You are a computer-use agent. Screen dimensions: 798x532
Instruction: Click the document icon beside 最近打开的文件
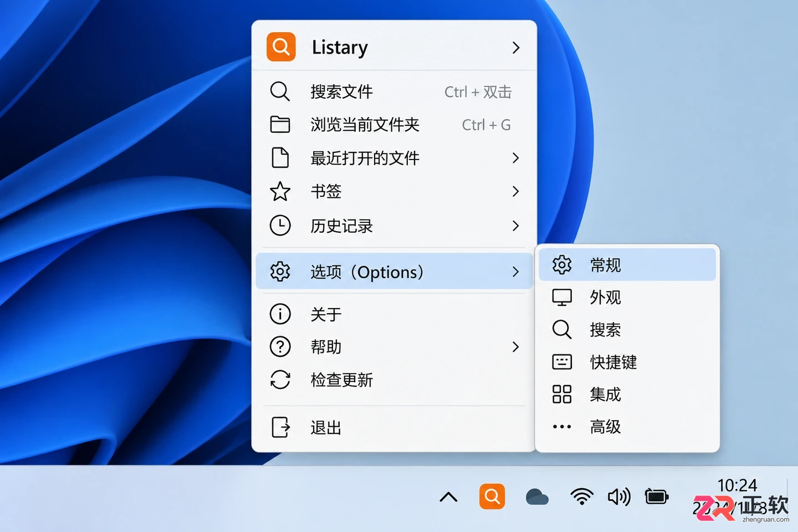point(280,158)
